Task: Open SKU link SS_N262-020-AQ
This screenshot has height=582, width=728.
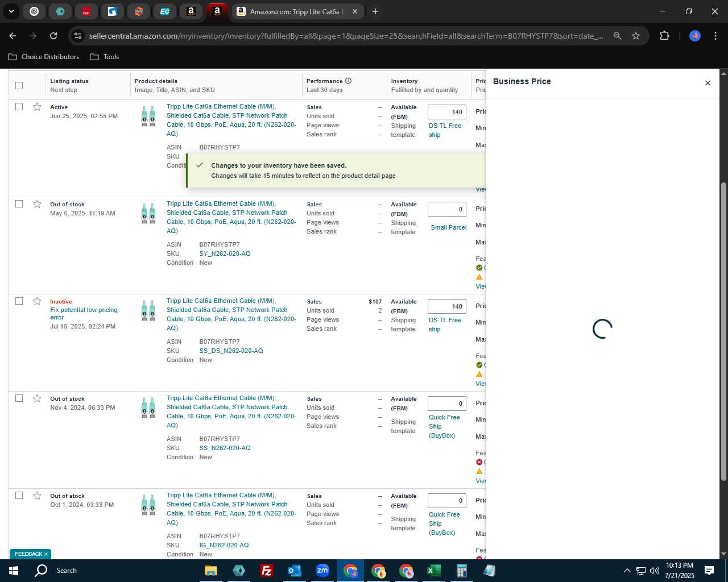Action: point(225,448)
